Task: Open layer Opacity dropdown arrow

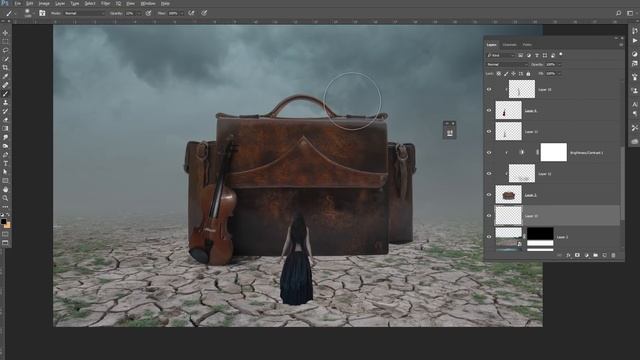Action: pos(559,64)
